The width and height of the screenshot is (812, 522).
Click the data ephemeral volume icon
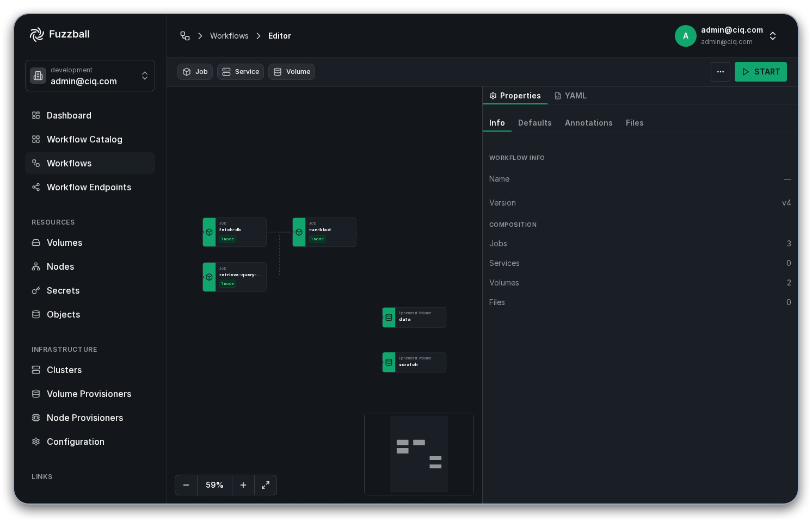point(389,318)
